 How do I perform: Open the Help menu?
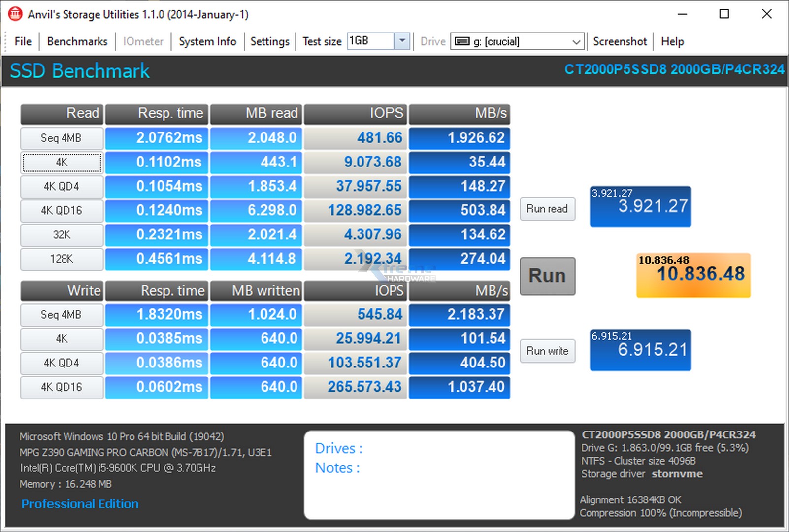672,41
